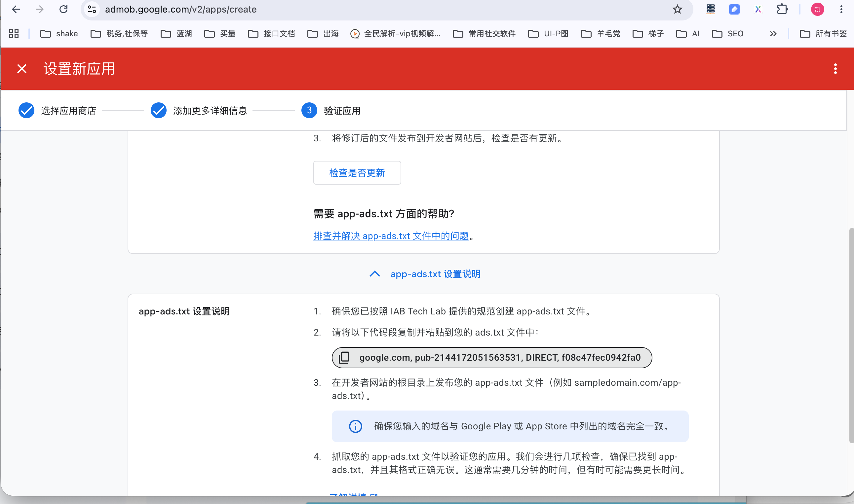The width and height of the screenshot is (854, 504).
Task: Open the 常用社交软件 bookmark folder
Action: 484,34
